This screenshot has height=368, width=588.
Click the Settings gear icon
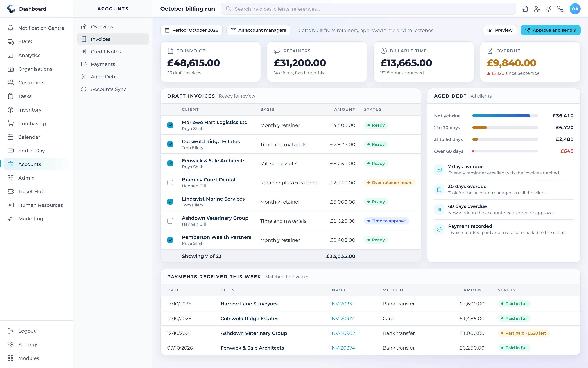11,344
